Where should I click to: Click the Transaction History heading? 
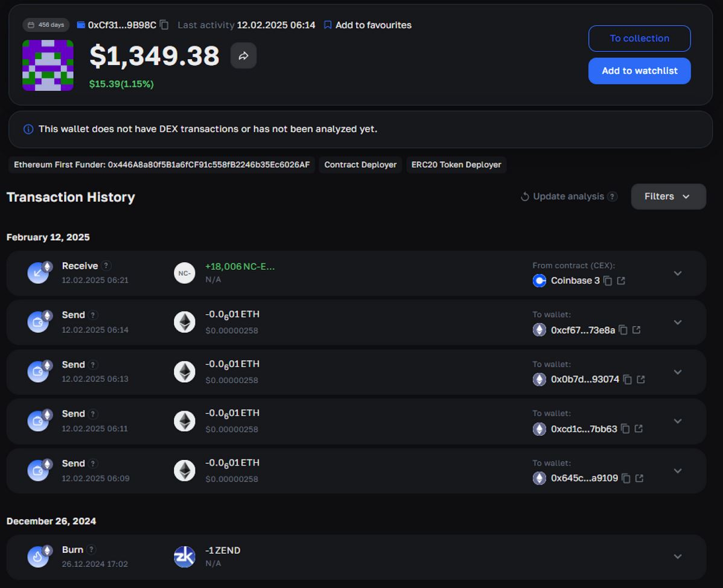coord(71,197)
